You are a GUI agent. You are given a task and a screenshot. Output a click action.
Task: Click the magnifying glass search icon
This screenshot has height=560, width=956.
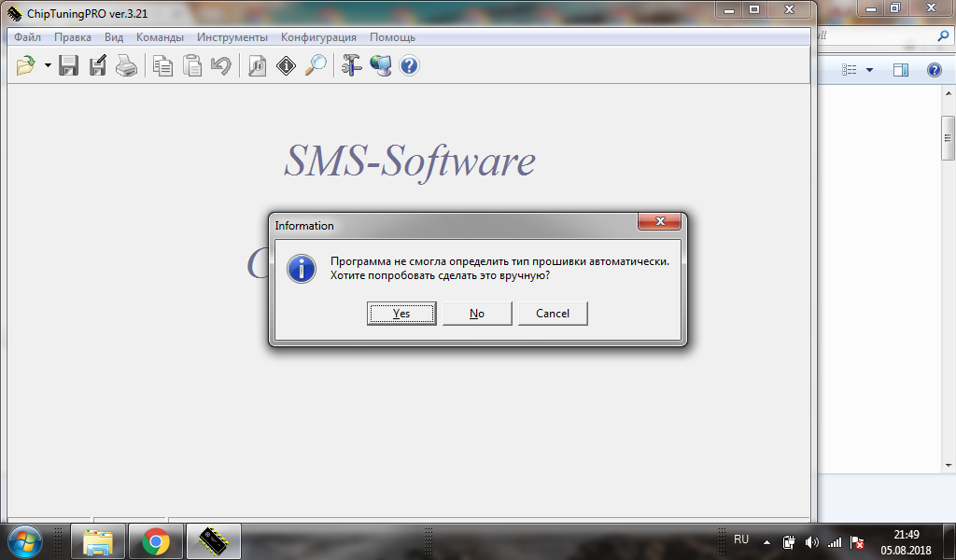[x=316, y=66]
